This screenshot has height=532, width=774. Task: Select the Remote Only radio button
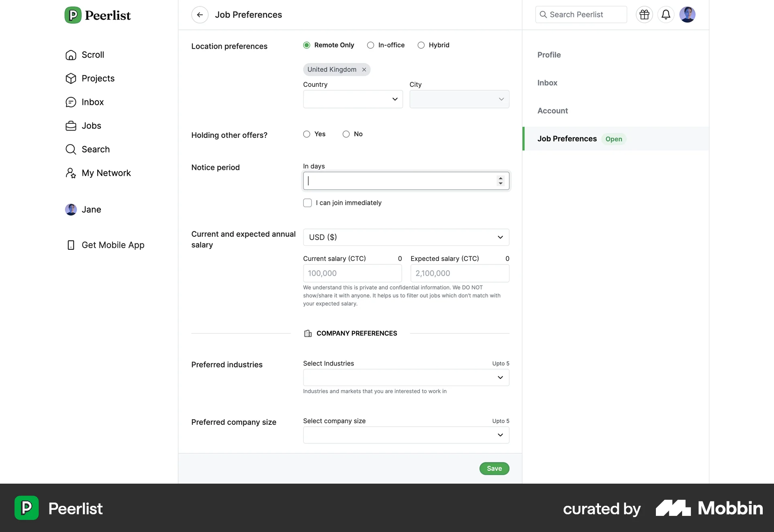(306, 45)
